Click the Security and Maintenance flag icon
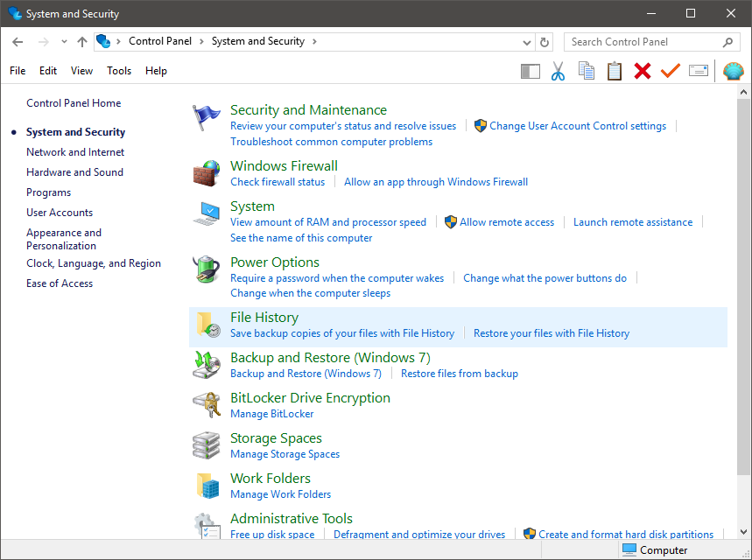This screenshot has width=752, height=560. [x=207, y=117]
